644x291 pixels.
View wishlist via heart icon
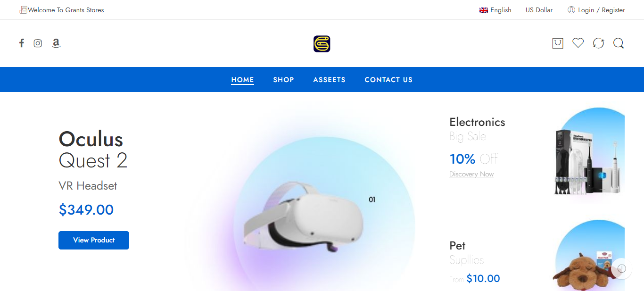pos(578,43)
